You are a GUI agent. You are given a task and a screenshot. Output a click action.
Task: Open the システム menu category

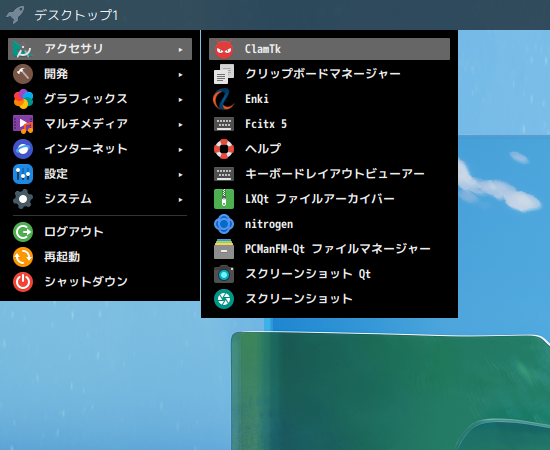[100, 199]
